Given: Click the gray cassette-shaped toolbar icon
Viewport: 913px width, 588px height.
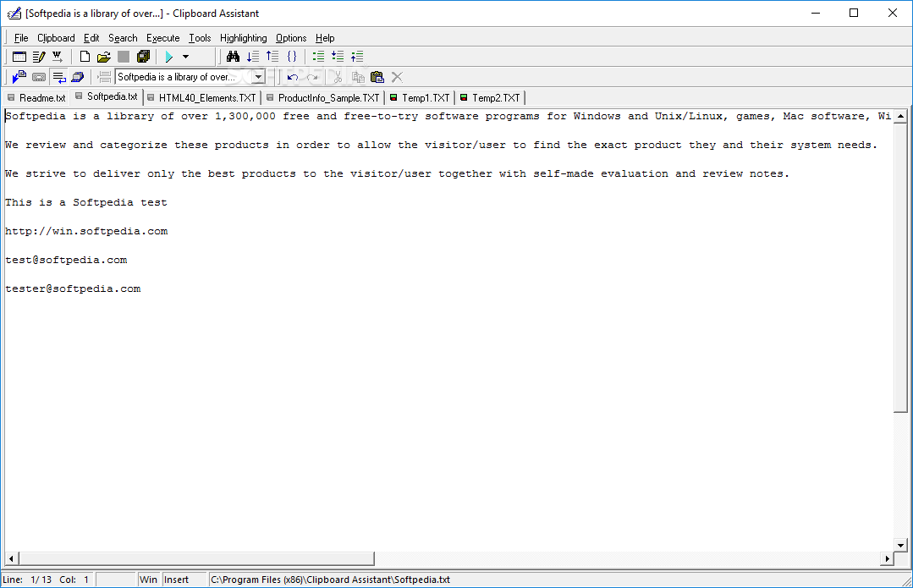Looking at the screenshot, I should (39, 77).
